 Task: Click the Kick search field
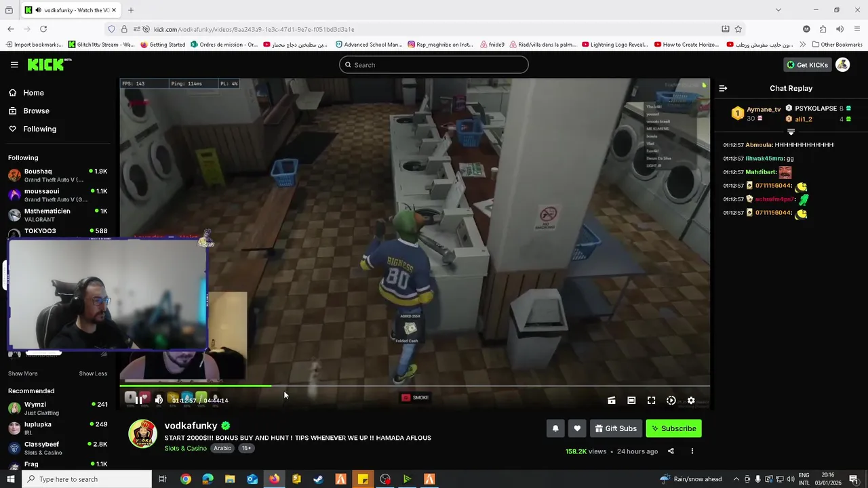(x=434, y=65)
